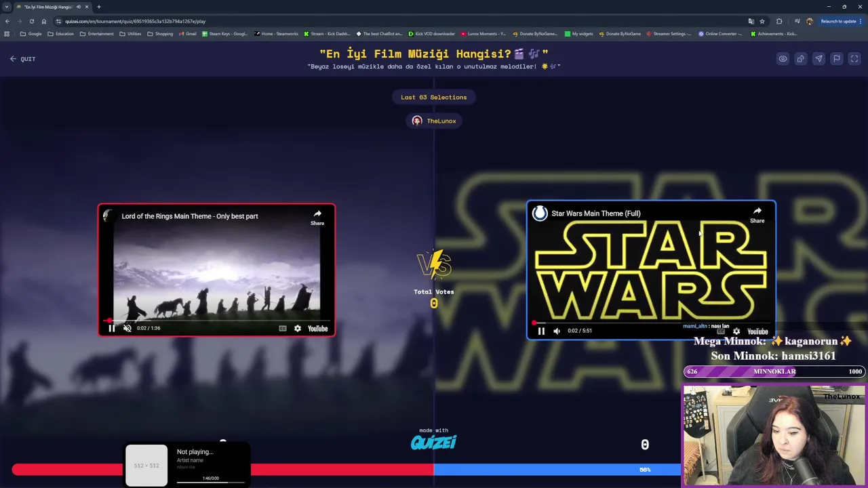Pause the Star Wars Main Theme video
This screenshot has width=868, height=488.
(541, 331)
